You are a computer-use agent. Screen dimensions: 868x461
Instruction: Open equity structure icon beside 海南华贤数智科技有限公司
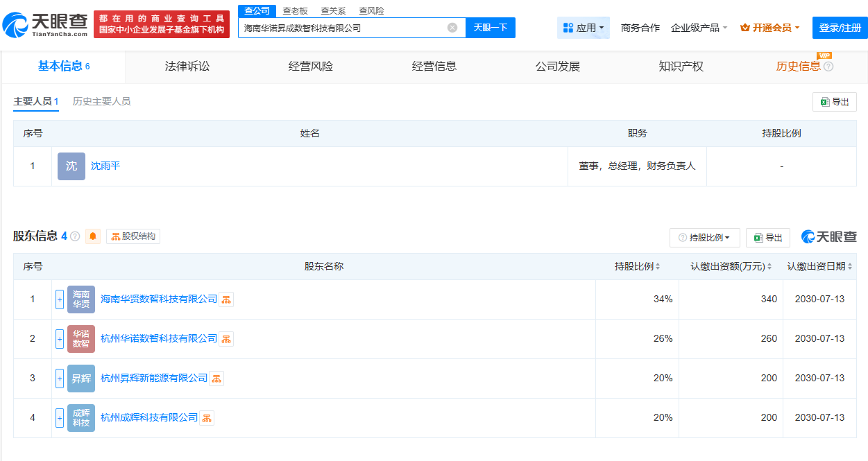coord(227,299)
